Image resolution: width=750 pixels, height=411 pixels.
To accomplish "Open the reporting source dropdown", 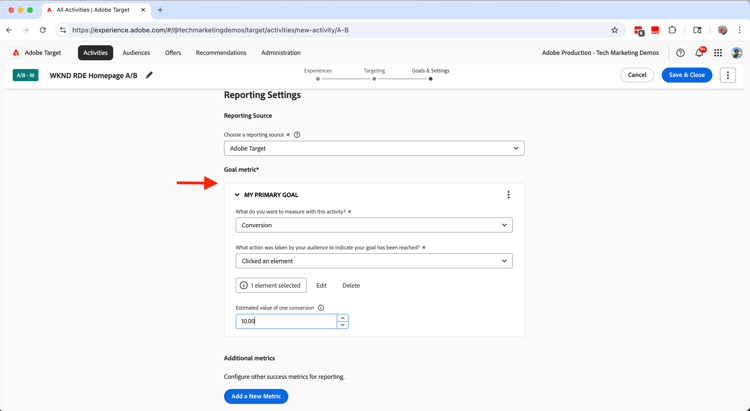I will click(x=374, y=148).
